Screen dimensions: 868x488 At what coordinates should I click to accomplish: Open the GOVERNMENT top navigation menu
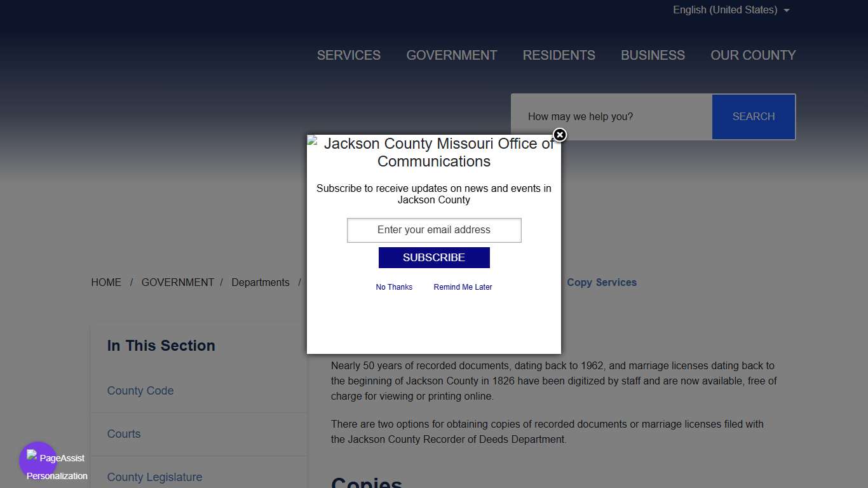(451, 55)
